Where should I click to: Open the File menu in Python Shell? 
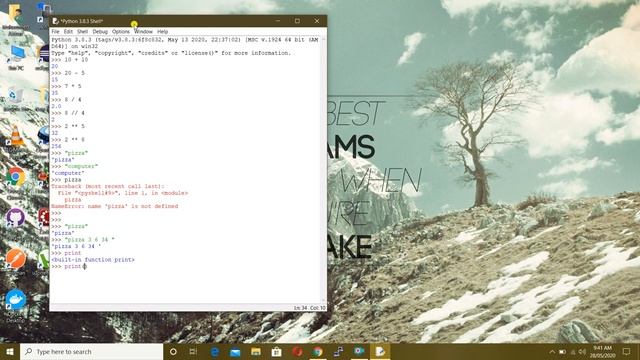click(x=55, y=31)
